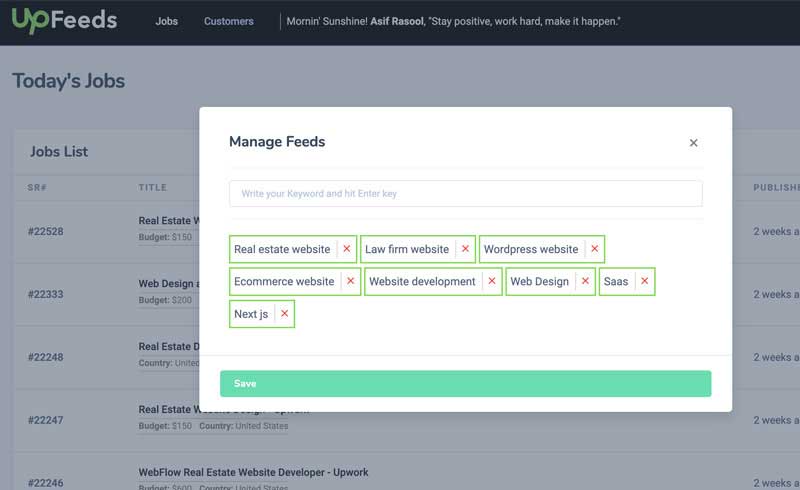This screenshot has height=490, width=800.
Task: Remove the Web Design keyword tag
Action: 585,281
